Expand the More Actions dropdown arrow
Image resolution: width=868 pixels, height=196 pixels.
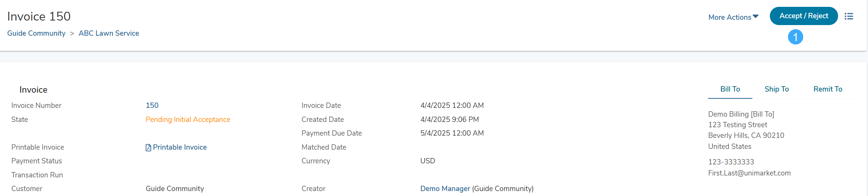coord(755,16)
